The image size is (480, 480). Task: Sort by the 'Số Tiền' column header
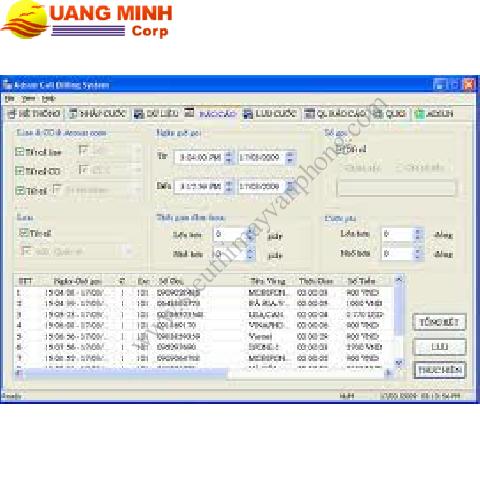[362, 281]
